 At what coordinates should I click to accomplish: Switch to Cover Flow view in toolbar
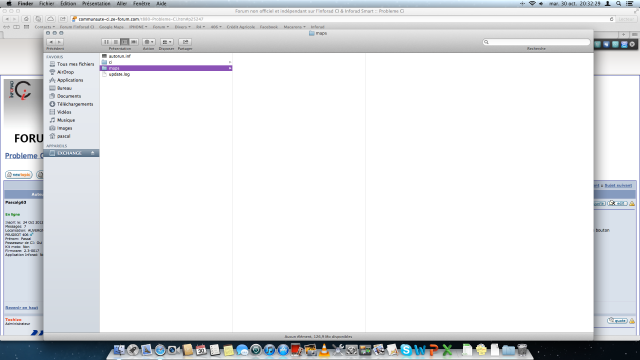click(x=134, y=42)
